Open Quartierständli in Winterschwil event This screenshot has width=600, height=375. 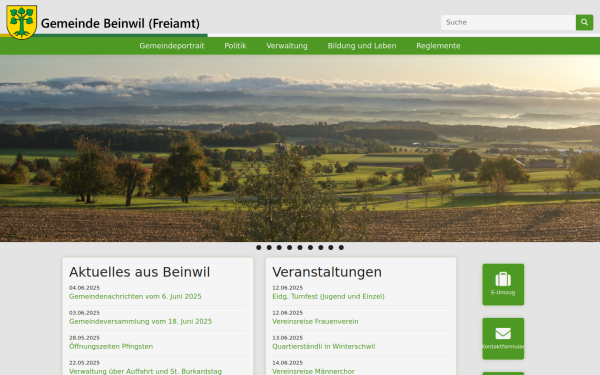[324, 346]
